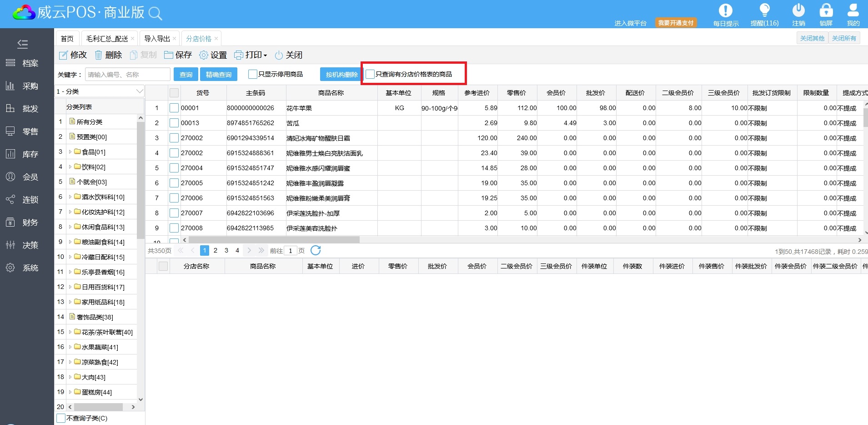Screen dimensions: 868x425
Task: Switch to the 导入导出 tab
Action: (x=157, y=39)
